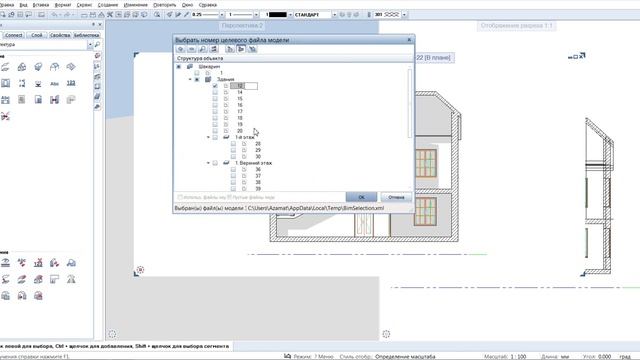Select the Abc text tool in palette
The height and width of the screenshot is (360, 640).
click(54, 83)
